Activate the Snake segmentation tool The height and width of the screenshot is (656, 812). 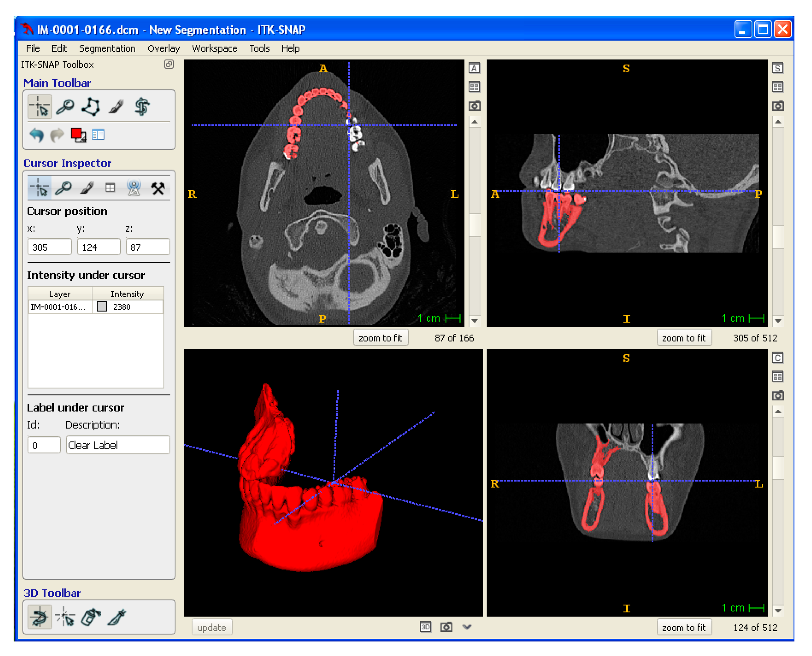pyautogui.click(x=142, y=107)
